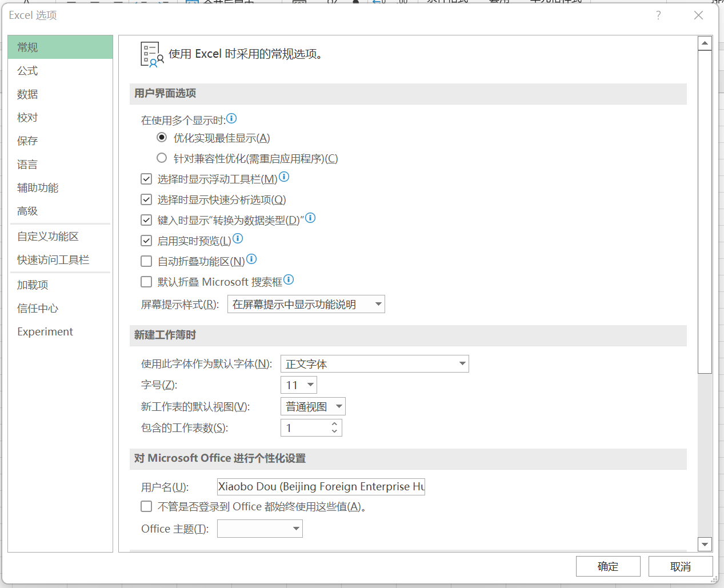Viewport: 724px width, 588px height.
Task: Click the general options icon at dialog top
Action: click(x=151, y=54)
